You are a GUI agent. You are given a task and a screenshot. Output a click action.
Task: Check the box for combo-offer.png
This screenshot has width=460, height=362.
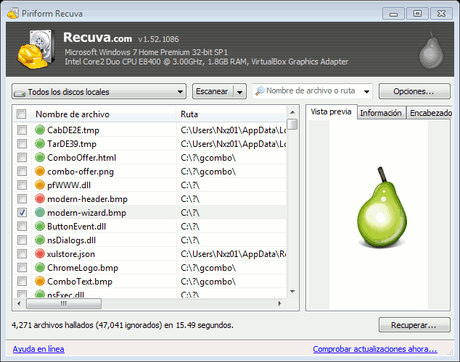click(22, 171)
